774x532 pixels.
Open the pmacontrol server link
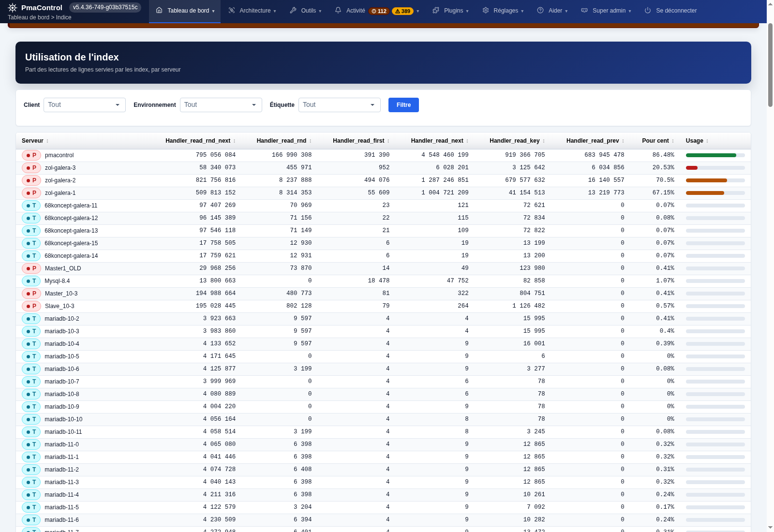click(x=59, y=155)
